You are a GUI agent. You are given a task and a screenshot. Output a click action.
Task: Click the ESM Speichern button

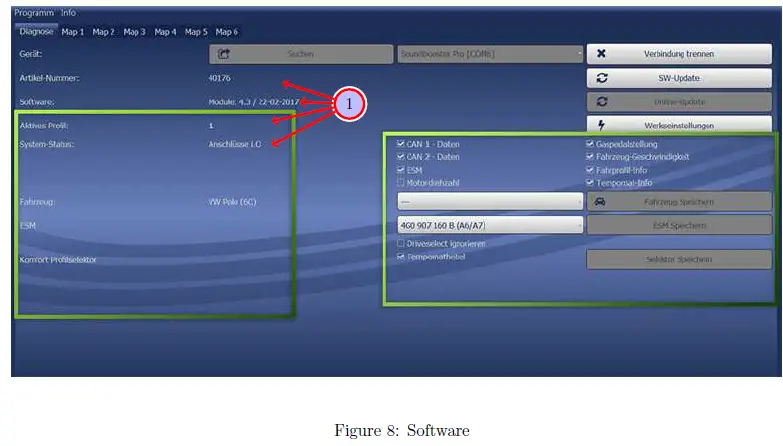tap(679, 226)
